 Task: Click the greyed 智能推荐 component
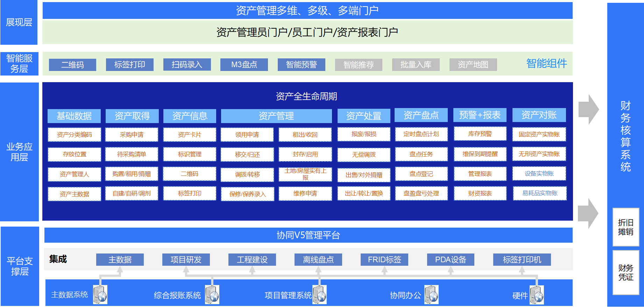pos(359,65)
